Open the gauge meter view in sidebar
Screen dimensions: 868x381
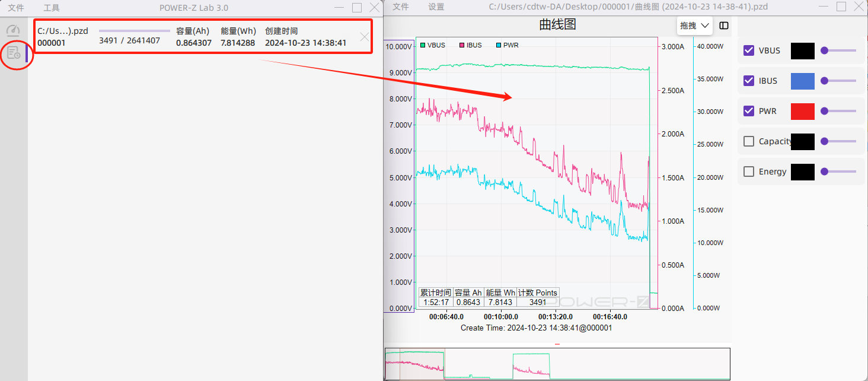(x=13, y=31)
